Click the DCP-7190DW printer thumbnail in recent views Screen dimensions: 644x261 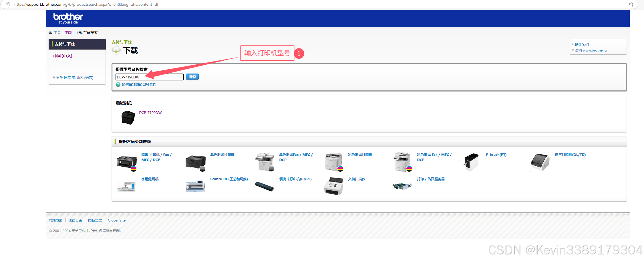128,117
